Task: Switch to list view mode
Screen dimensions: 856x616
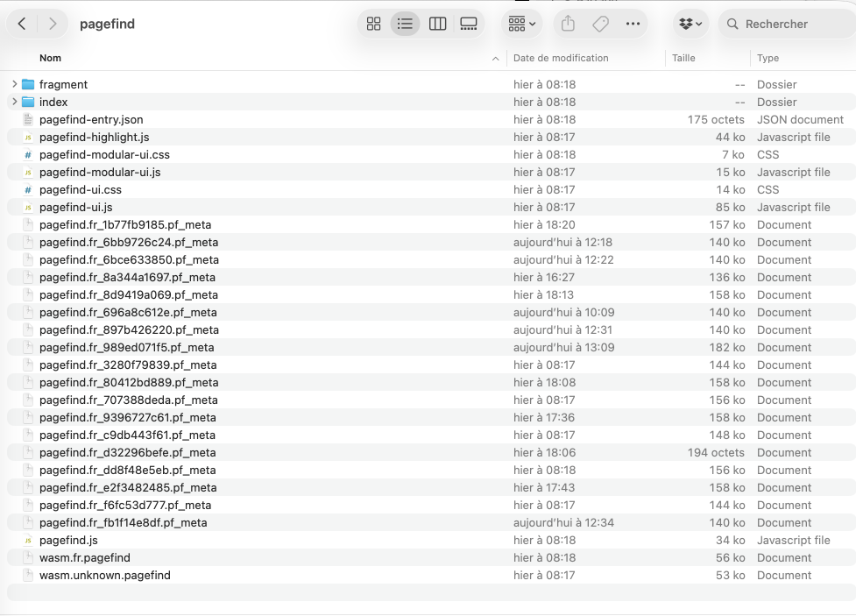Action: point(405,25)
